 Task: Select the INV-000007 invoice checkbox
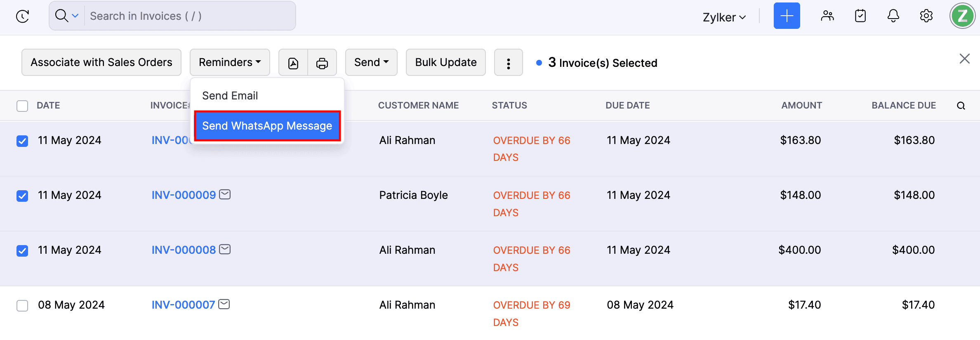22,306
